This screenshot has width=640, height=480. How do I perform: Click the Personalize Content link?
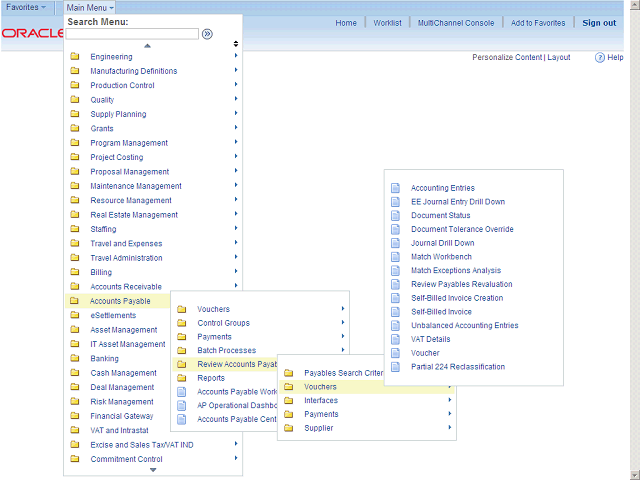506,58
